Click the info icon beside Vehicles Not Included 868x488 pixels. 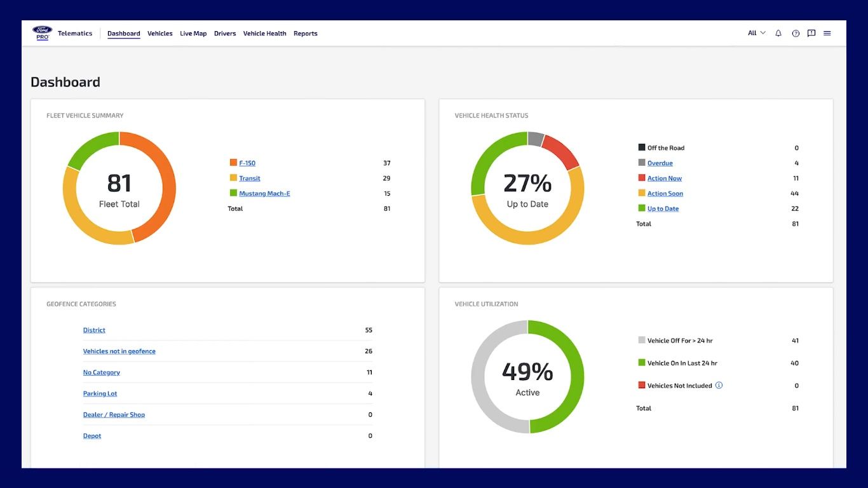(x=719, y=385)
